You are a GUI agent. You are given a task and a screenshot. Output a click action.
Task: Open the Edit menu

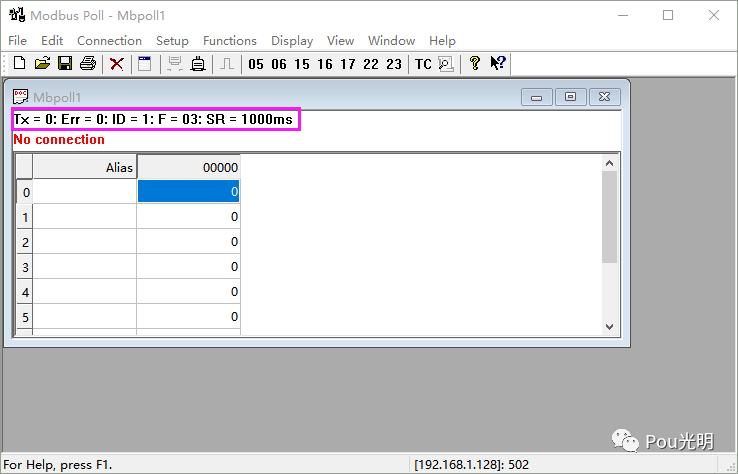tap(52, 41)
